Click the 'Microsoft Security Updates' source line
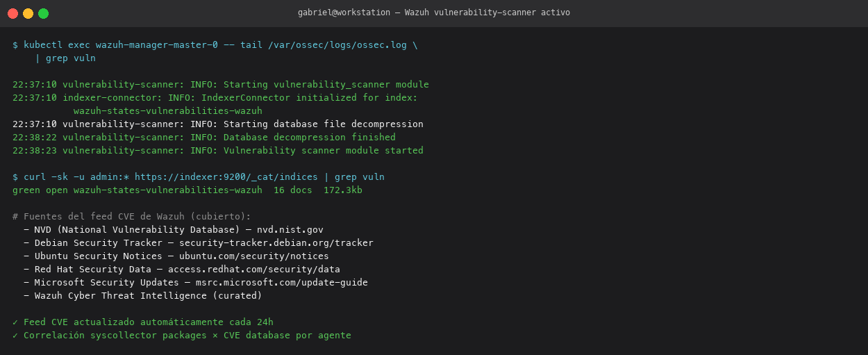Screen dimensions: 868x355 coord(196,282)
